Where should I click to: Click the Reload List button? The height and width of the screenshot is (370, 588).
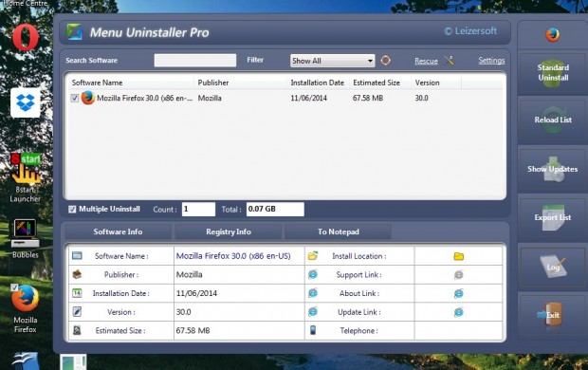[553, 120]
